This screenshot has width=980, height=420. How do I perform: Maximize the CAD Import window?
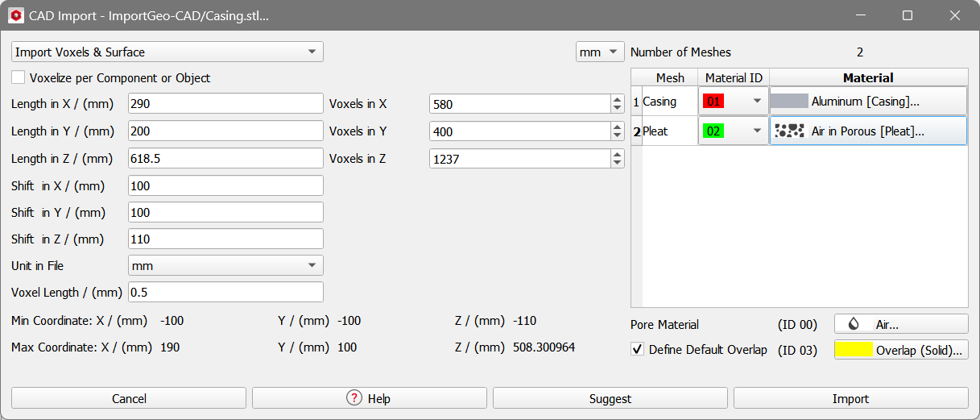[x=908, y=15]
